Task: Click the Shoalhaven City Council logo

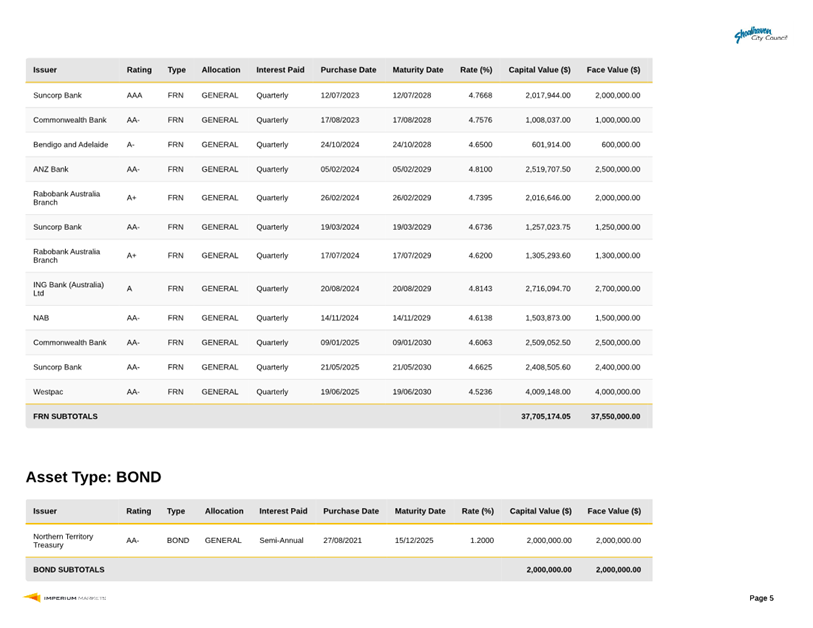Action: (761, 36)
